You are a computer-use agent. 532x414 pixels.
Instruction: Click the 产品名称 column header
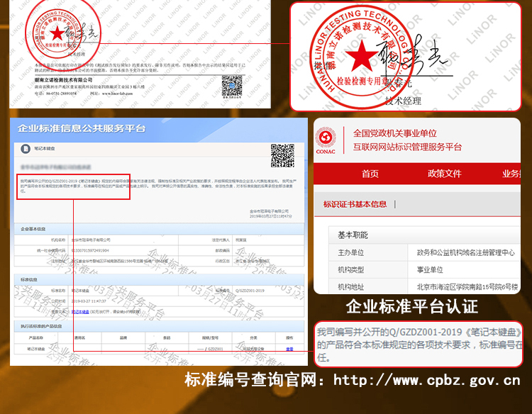pos(36,337)
